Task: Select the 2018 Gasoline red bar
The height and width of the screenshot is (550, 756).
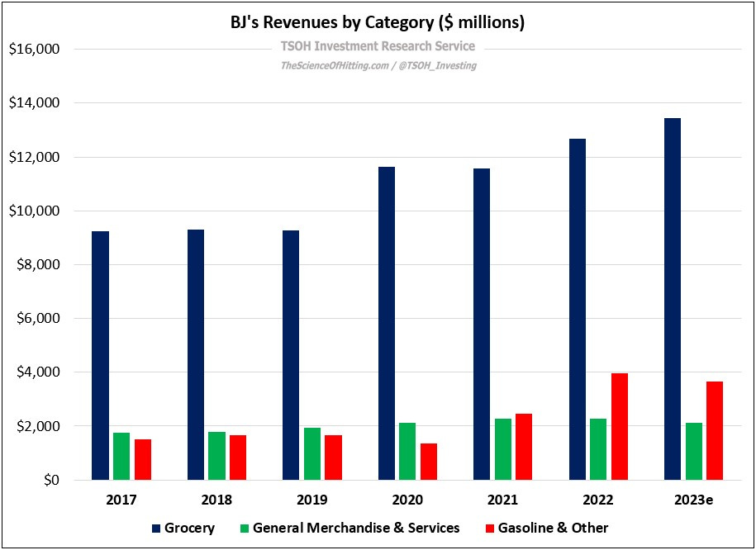Action: (238, 458)
